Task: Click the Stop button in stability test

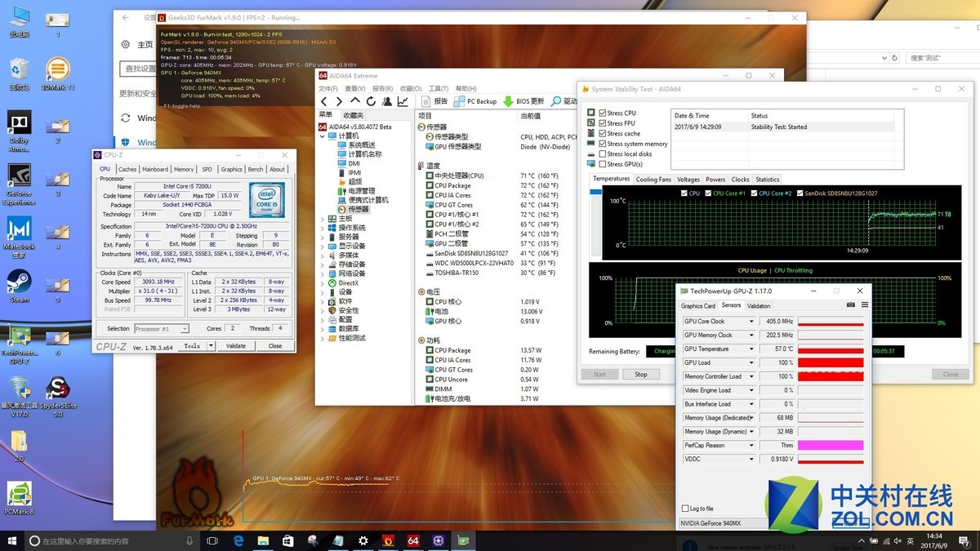Action: 640,375
